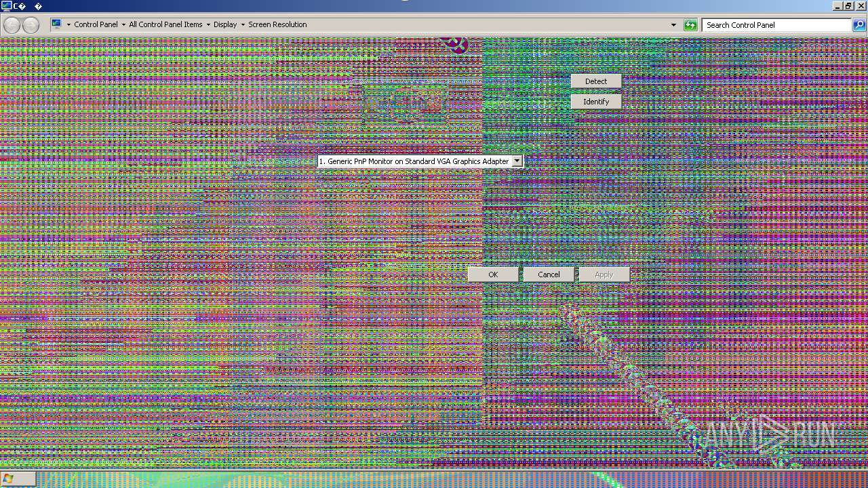Click the Back navigation arrow
This screenshot has height=488, width=868.
coord(12,25)
